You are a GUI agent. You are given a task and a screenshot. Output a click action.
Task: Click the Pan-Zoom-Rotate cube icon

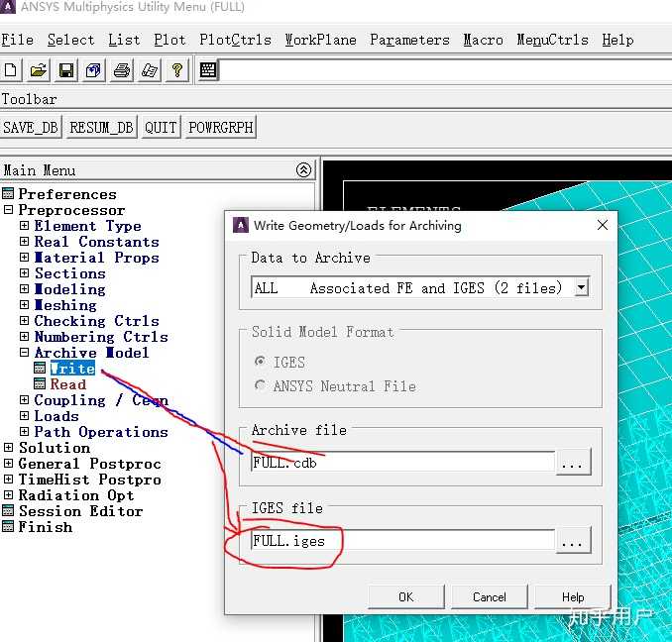pyautogui.click(x=93, y=69)
